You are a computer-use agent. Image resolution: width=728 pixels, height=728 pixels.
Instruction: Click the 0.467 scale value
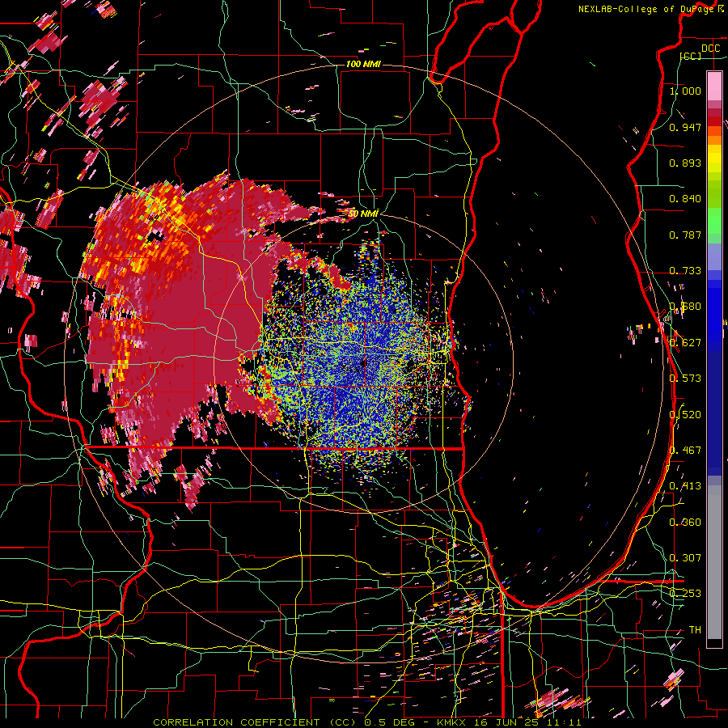point(685,451)
